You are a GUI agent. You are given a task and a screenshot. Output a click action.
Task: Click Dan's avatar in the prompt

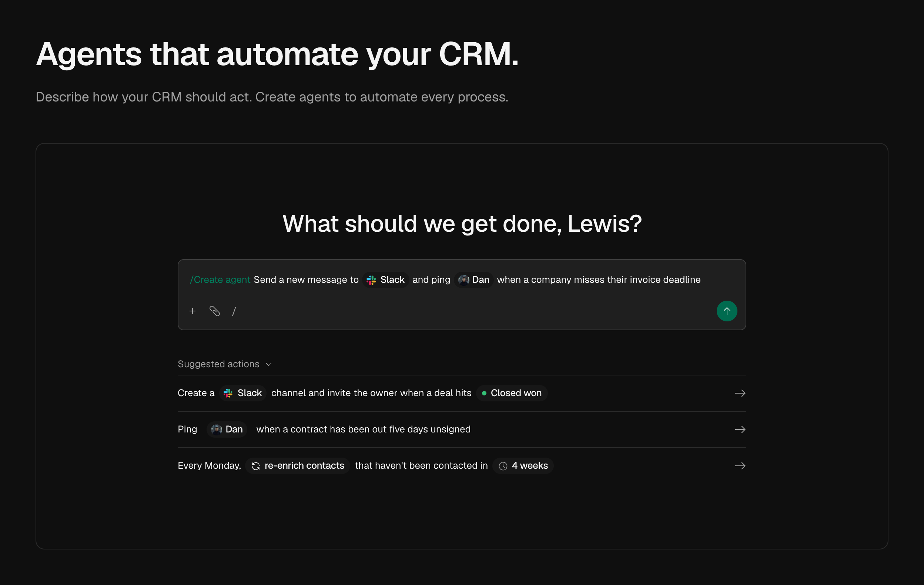tap(463, 280)
